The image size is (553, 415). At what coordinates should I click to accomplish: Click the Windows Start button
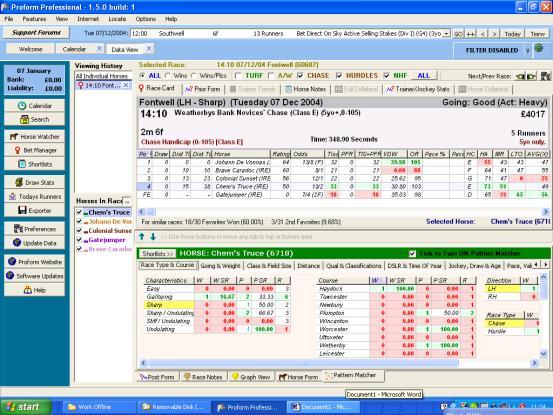coord(25,407)
